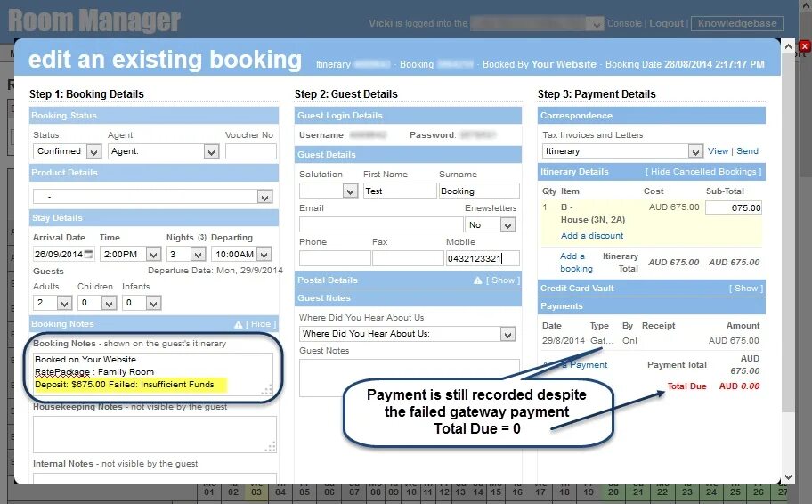This screenshot has height=504, width=812.
Task: Close the booking dialog with the red X
Action: click(804, 46)
